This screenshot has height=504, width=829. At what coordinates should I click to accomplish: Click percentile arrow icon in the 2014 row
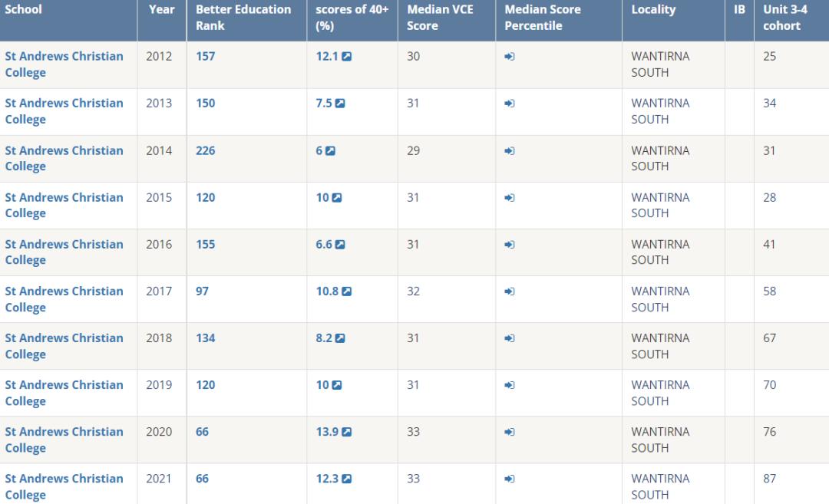click(x=510, y=150)
